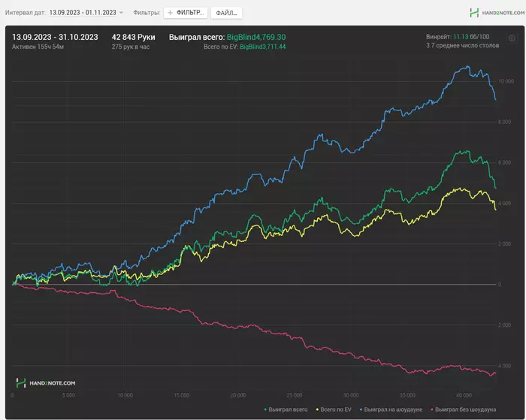Click the 'ФАЙЛ...' button
Image resolution: width=526 pixels, height=420 pixels.
pyautogui.click(x=226, y=13)
